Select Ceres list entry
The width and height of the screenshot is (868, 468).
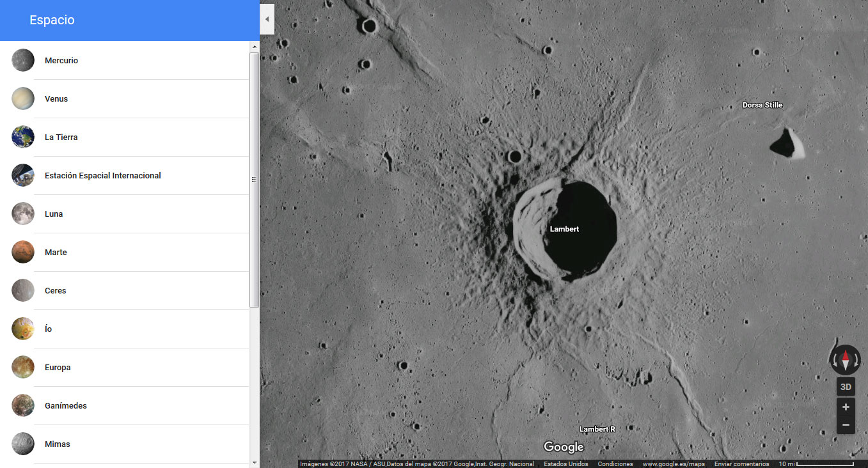pos(125,290)
